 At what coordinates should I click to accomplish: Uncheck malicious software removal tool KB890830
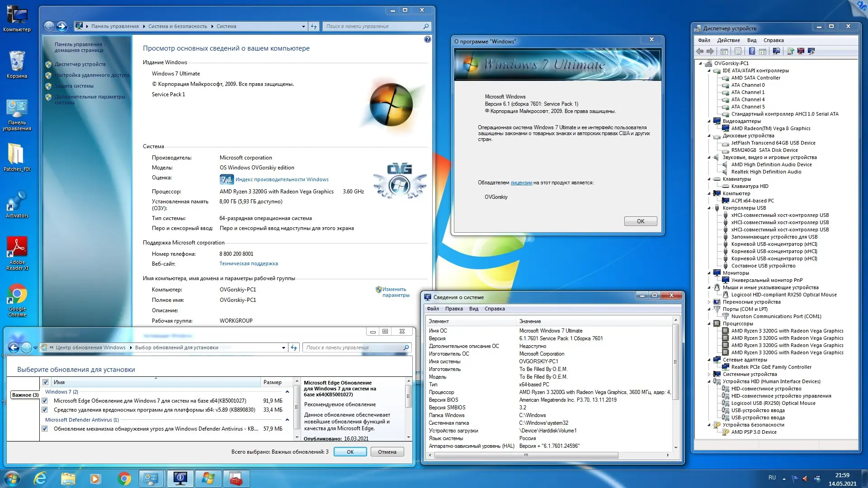click(x=45, y=410)
